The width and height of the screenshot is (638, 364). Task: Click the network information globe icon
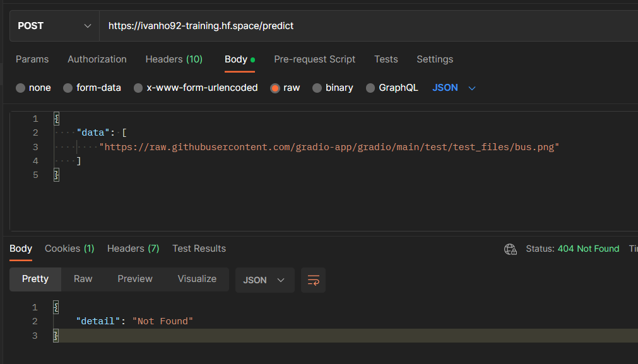click(511, 249)
